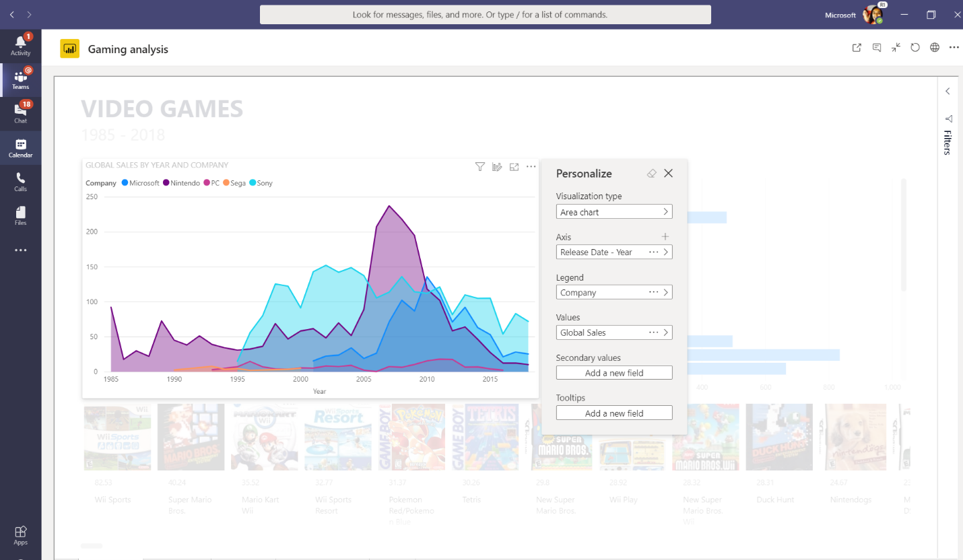Add a new field to Tooltips

coord(614,413)
